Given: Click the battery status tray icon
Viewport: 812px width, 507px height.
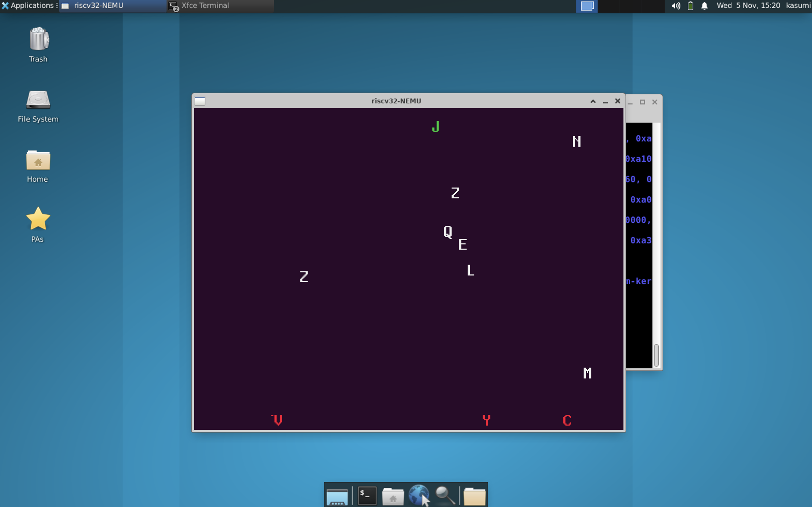Looking at the screenshot, I should click(690, 6).
